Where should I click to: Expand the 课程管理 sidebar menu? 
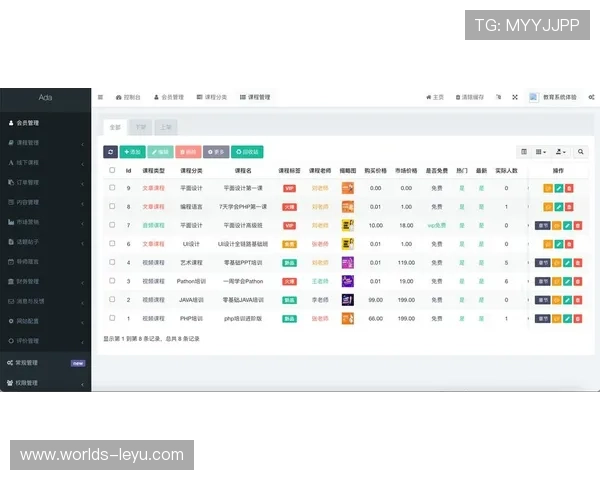[x=46, y=143]
